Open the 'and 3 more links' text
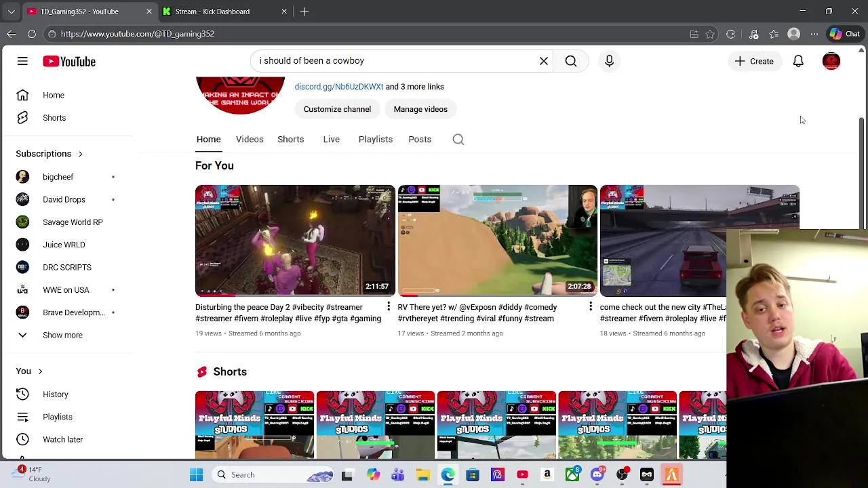 tap(415, 87)
